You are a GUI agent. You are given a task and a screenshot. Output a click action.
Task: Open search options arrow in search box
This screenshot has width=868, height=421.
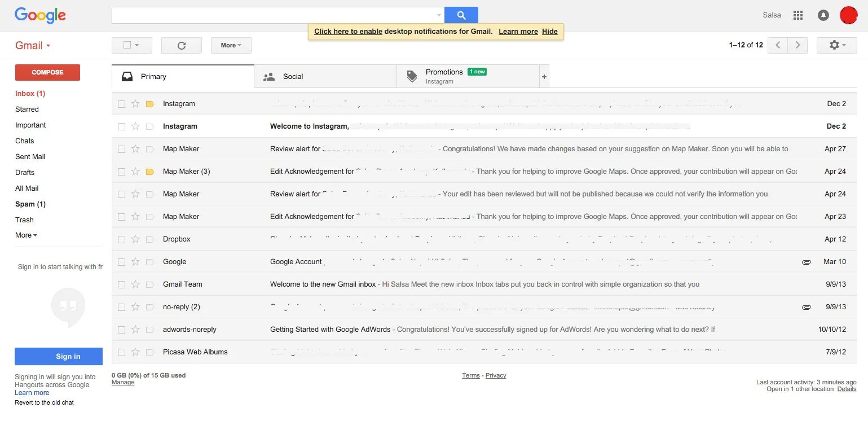(439, 15)
